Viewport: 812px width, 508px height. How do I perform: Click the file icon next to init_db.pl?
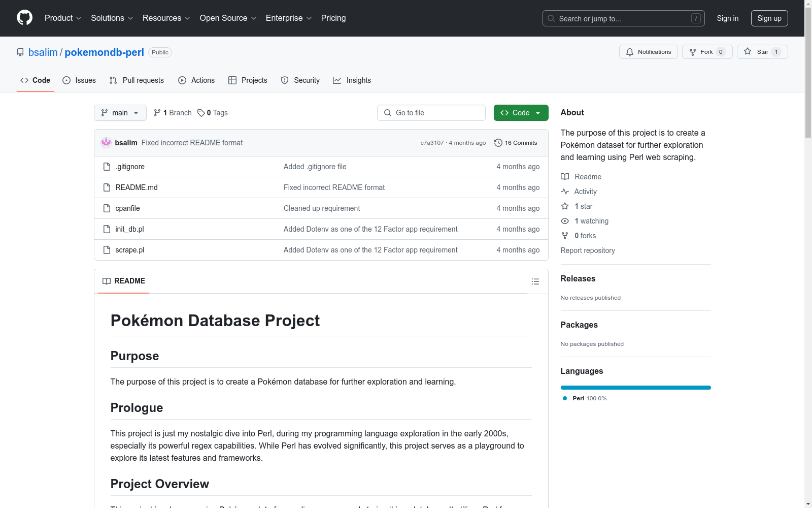pyautogui.click(x=107, y=229)
